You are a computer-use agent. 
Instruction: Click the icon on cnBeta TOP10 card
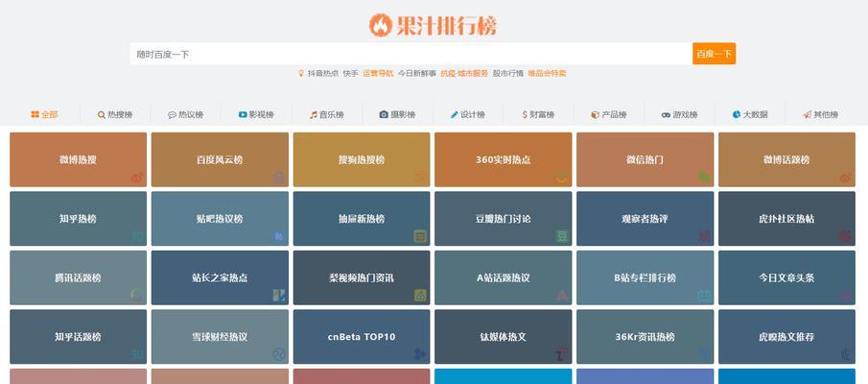point(420,354)
